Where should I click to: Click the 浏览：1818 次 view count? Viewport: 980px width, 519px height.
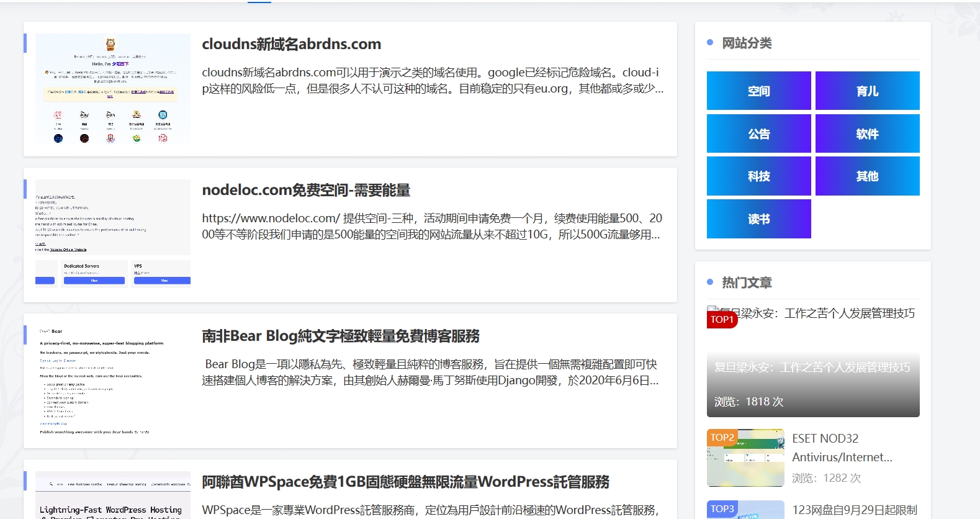point(748,402)
